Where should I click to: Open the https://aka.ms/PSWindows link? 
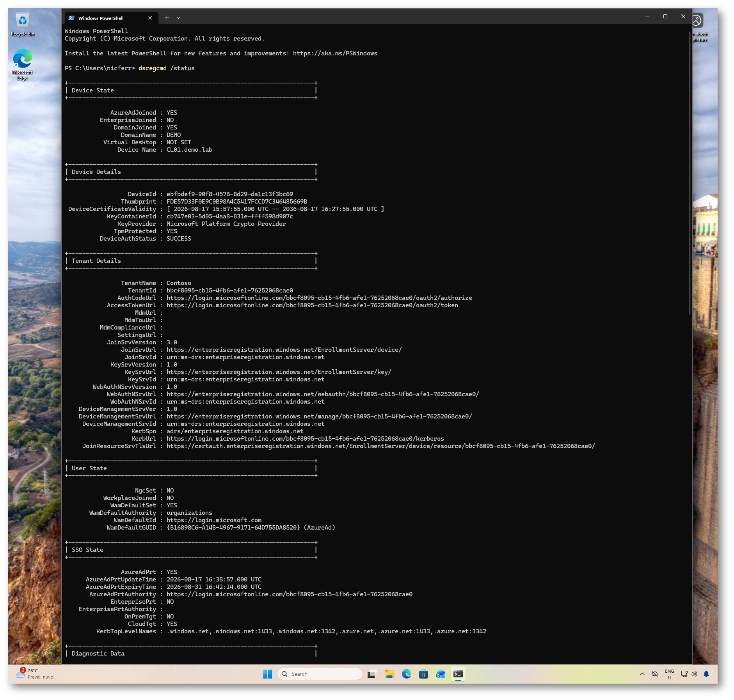[x=335, y=53]
